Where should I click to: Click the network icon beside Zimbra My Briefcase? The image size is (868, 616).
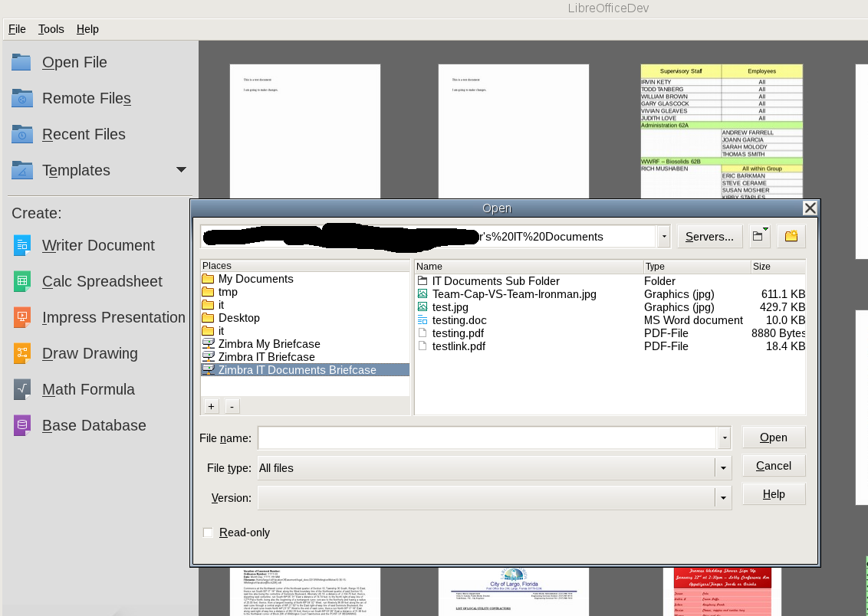coord(208,344)
